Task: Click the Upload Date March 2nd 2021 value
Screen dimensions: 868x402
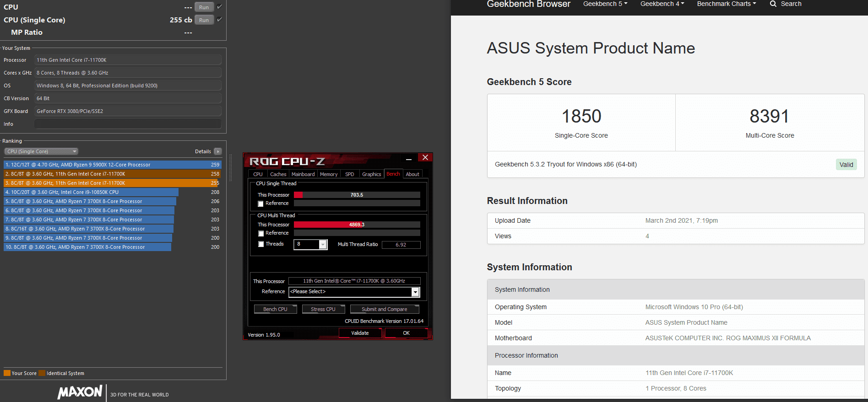Action: (682, 220)
